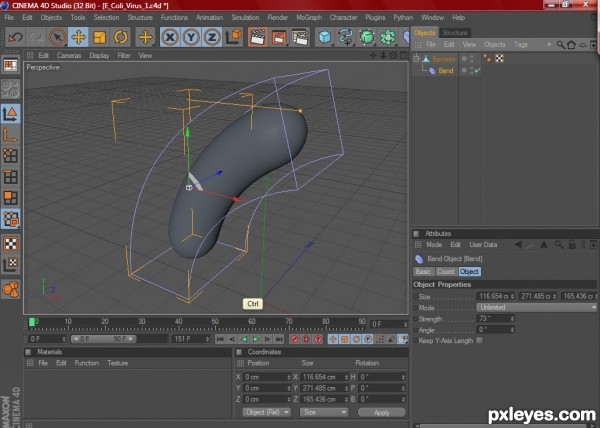
Task: Click the green timeline playhead at frame 0
Action: click(33, 322)
